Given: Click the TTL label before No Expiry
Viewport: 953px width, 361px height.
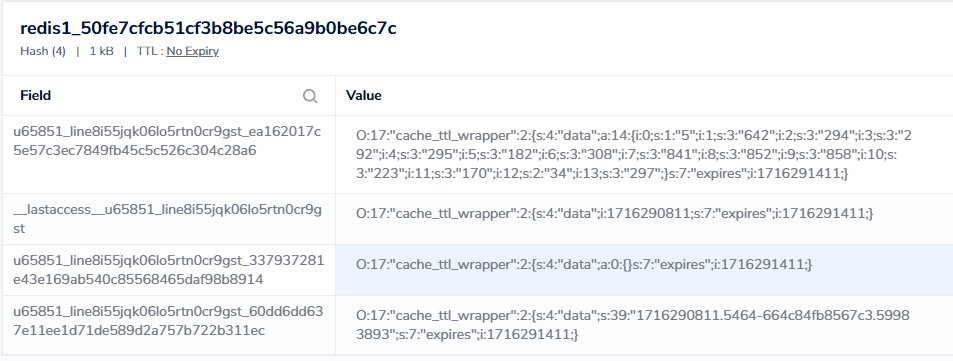Looking at the screenshot, I should point(150,51).
